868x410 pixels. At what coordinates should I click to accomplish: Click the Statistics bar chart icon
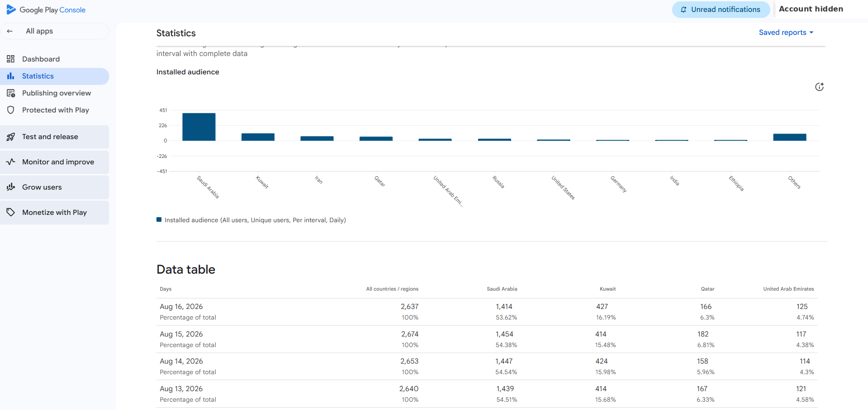tap(11, 76)
